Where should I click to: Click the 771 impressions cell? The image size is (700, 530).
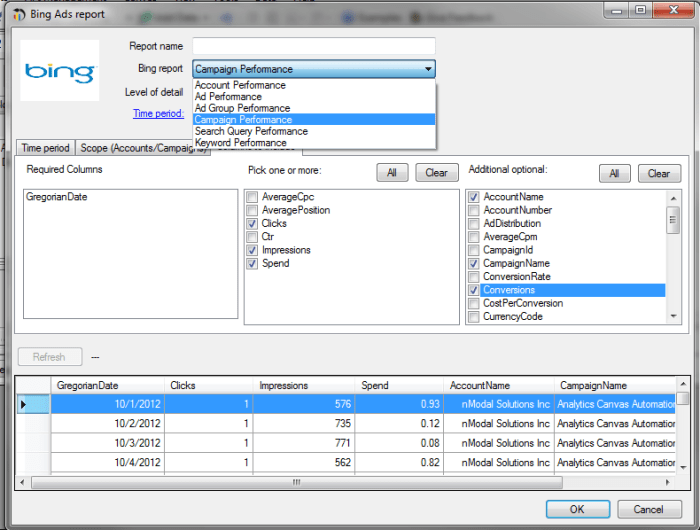coord(304,443)
